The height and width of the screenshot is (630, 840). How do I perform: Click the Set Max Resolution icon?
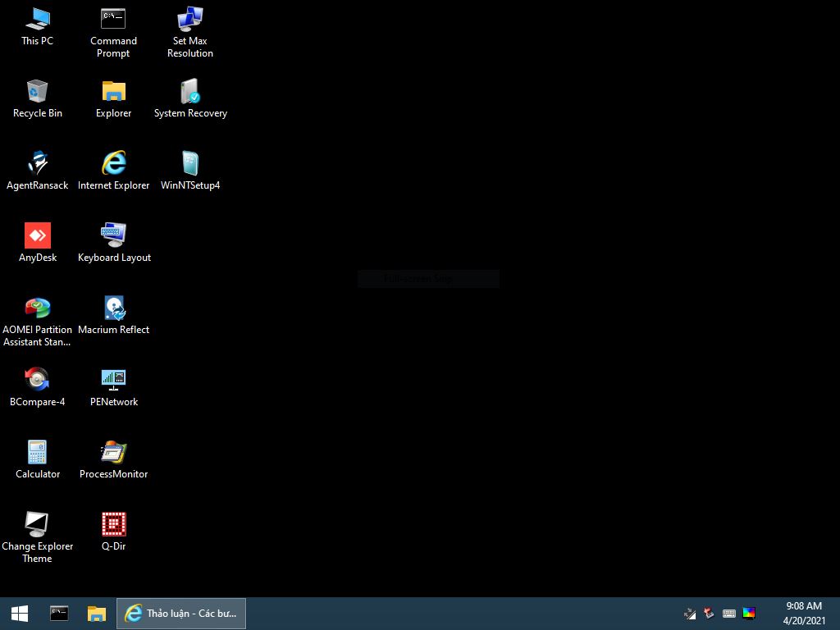(x=189, y=33)
